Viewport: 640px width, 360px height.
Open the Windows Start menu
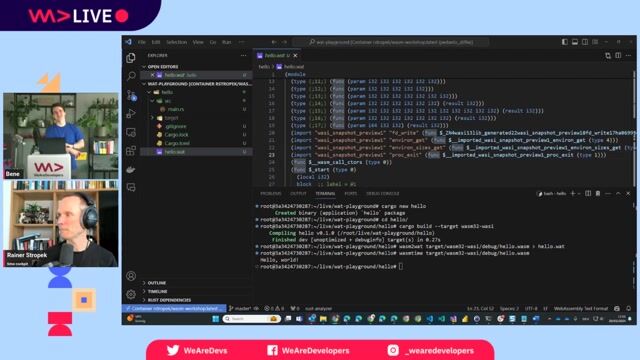pos(215,319)
